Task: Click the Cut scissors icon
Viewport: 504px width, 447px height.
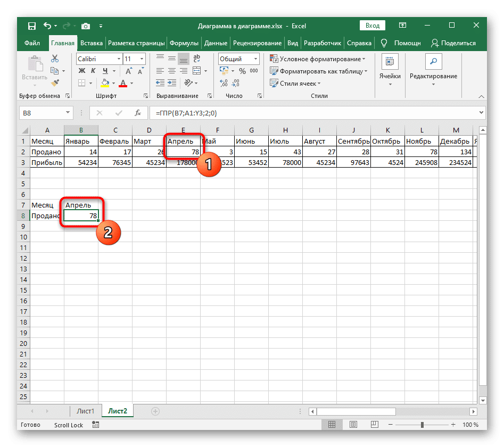Action: click(x=54, y=59)
